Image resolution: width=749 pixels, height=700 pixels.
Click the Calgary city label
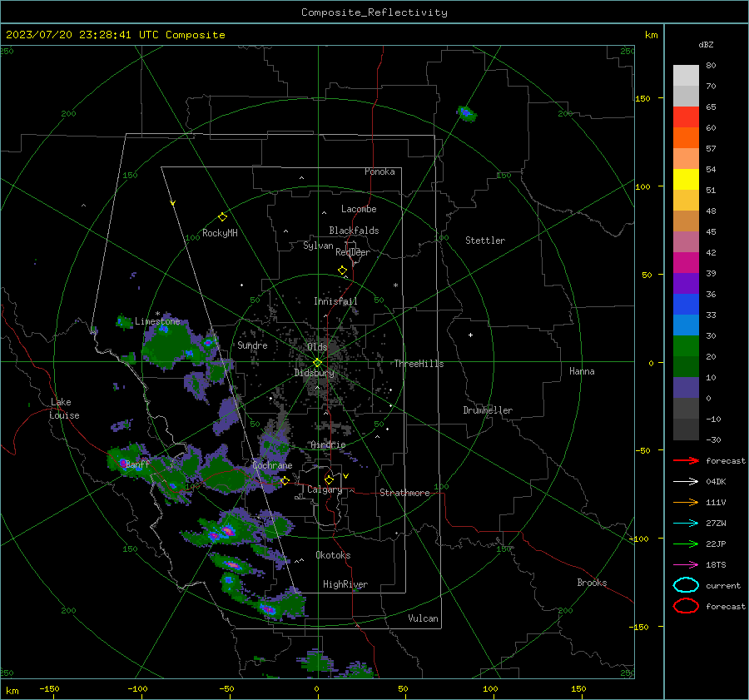tap(325, 489)
